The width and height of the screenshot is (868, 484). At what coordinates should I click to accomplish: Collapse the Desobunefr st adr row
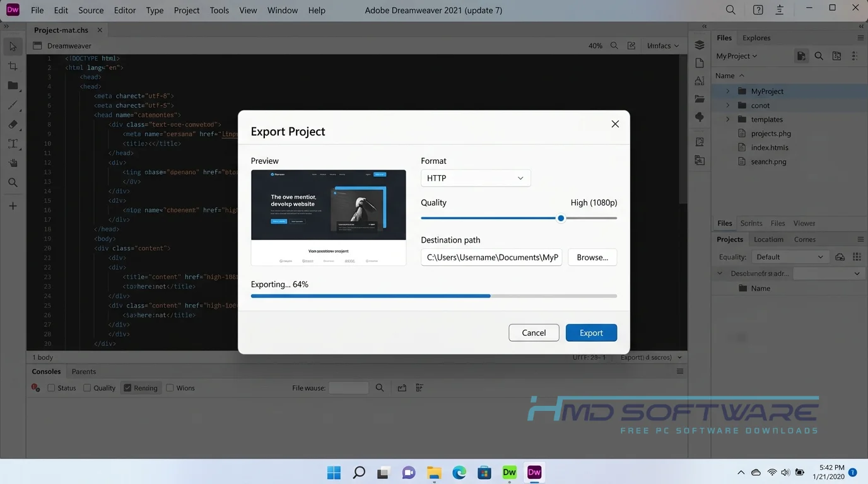[x=720, y=274]
